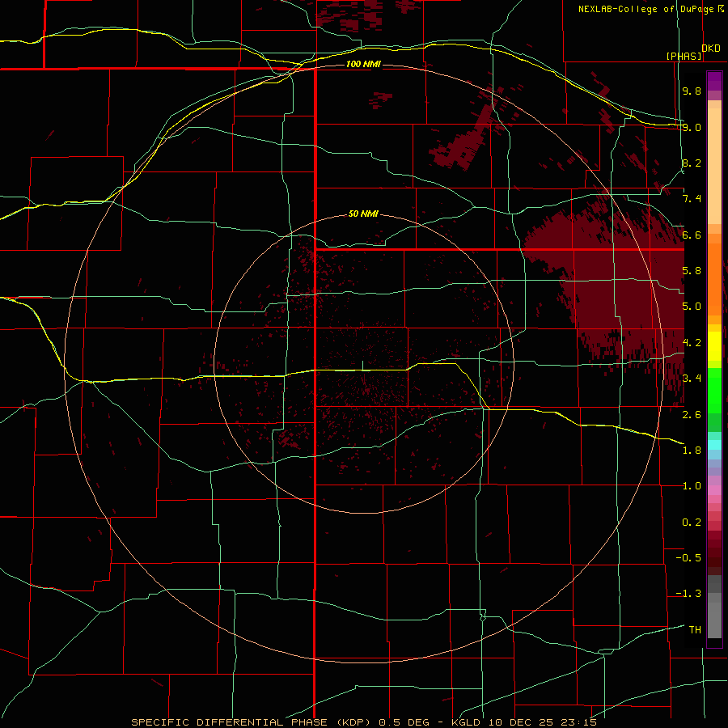Pick the light peach color bar segment
This screenshot has width=728, height=728.
714,166
